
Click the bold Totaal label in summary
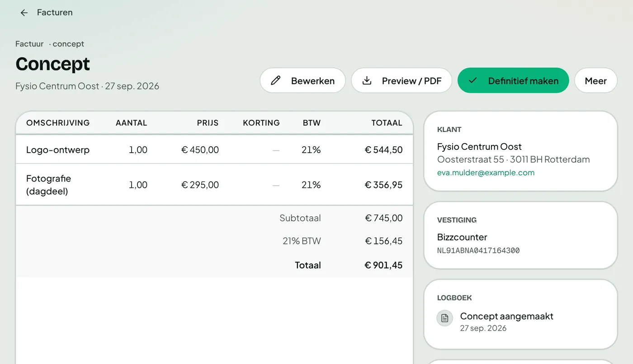click(x=308, y=265)
